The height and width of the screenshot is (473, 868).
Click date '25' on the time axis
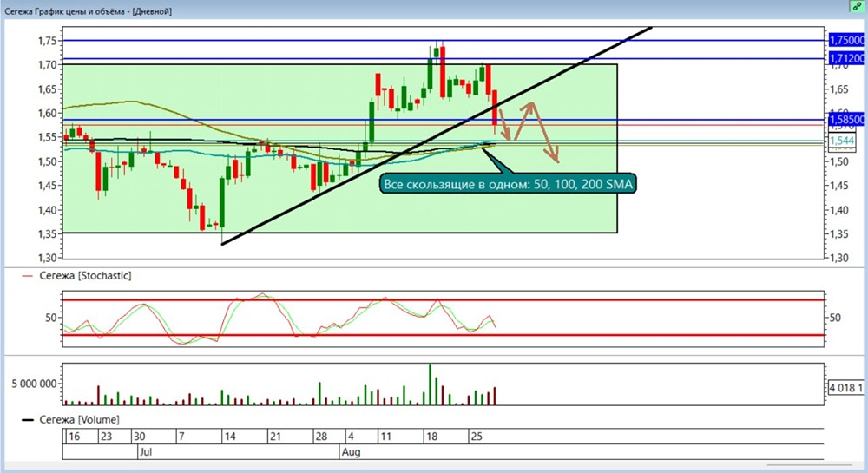pyautogui.click(x=477, y=437)
